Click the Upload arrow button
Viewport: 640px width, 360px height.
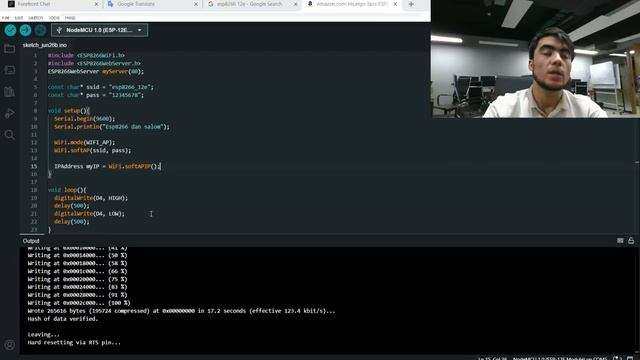[25, 30]
